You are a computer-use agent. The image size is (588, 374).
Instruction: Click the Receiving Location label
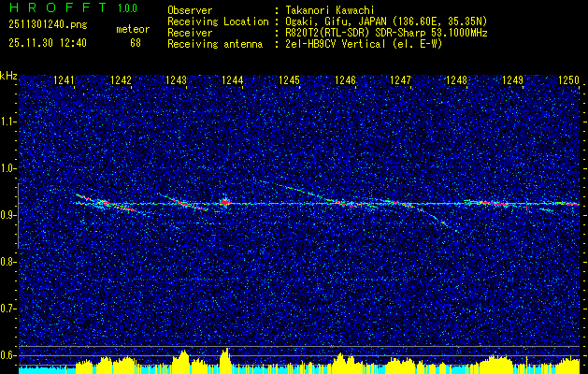pos(218,22)
